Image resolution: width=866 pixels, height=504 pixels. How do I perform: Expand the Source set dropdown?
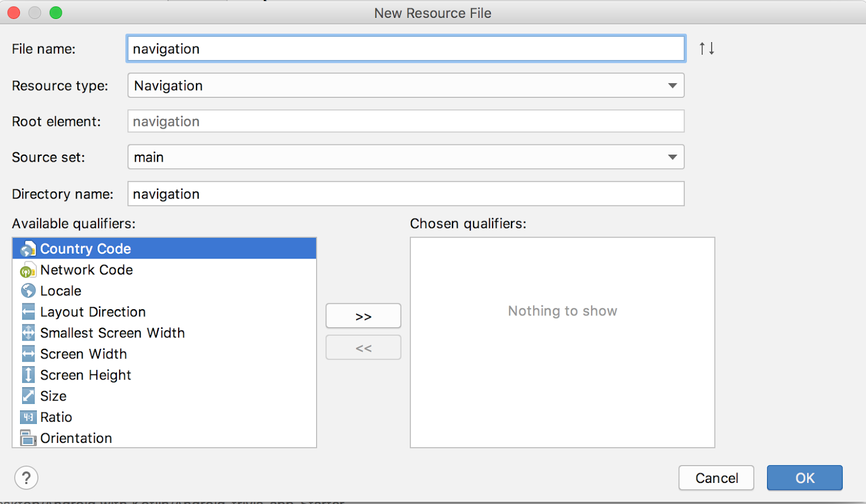click(405, 157)
